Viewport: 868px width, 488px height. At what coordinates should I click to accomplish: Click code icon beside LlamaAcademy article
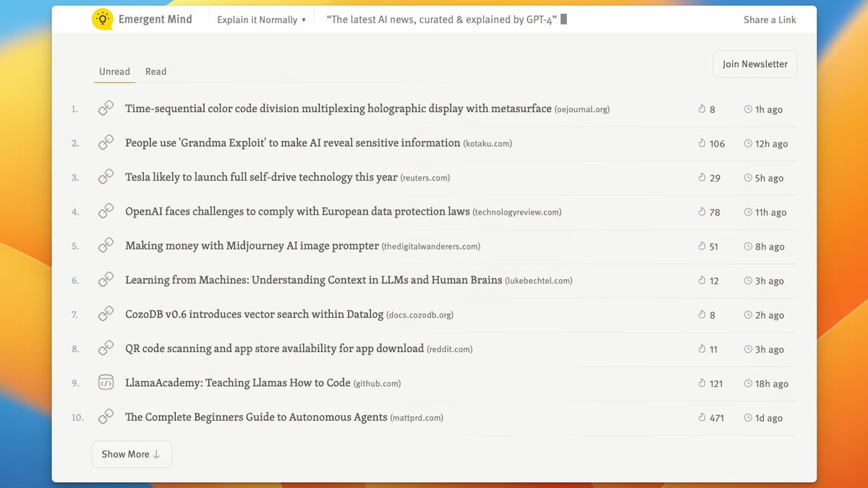point(106,383)
